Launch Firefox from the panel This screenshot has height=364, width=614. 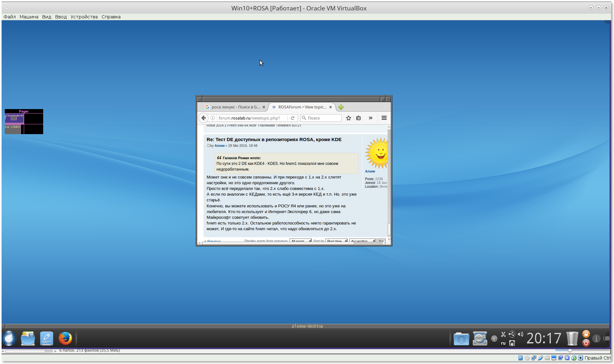tap(65, 338)
